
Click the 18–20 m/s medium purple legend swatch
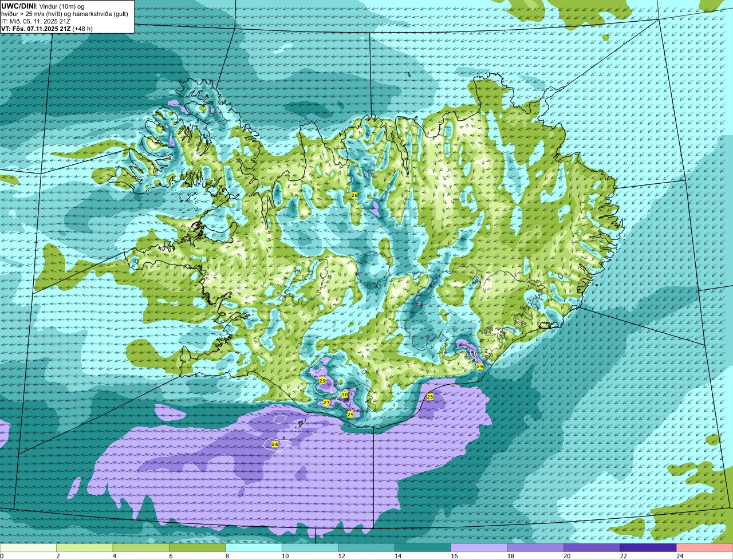535,548
